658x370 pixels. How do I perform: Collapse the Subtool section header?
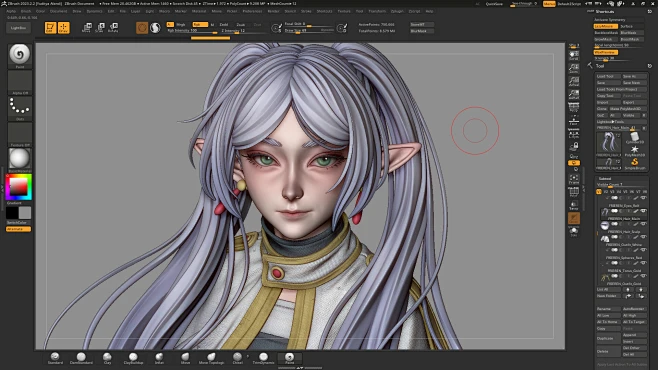tap(605, 179)
